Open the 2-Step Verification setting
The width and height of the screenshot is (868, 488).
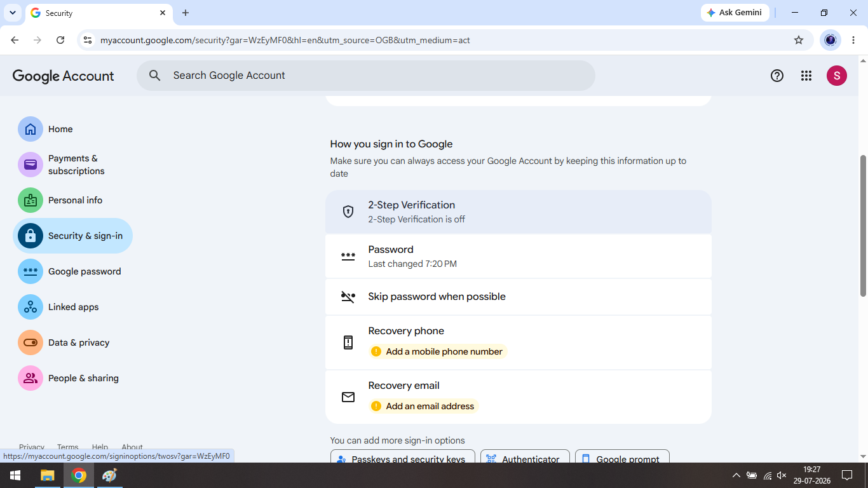coord(519,212)
